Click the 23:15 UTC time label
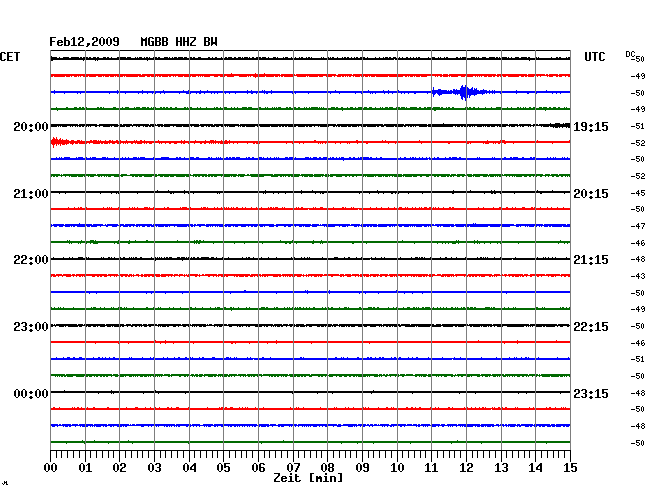650x494 pixels. tap(591, 393)
